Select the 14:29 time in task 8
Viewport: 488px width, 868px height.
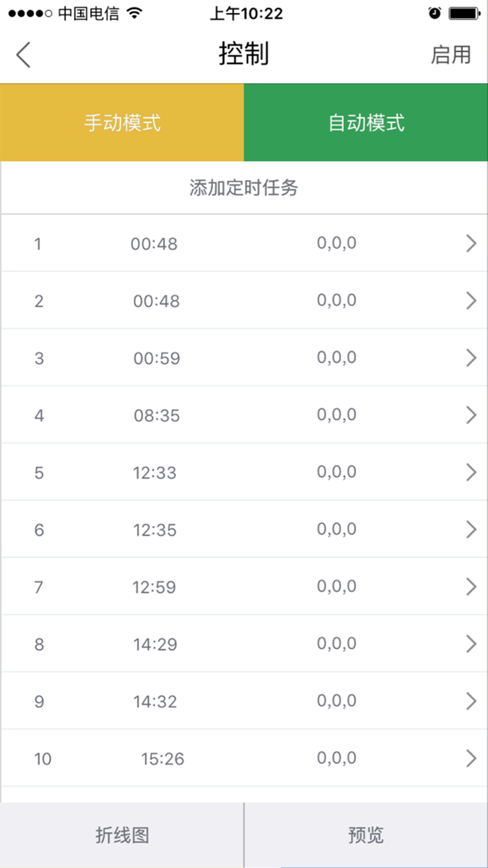coord(155,644)
